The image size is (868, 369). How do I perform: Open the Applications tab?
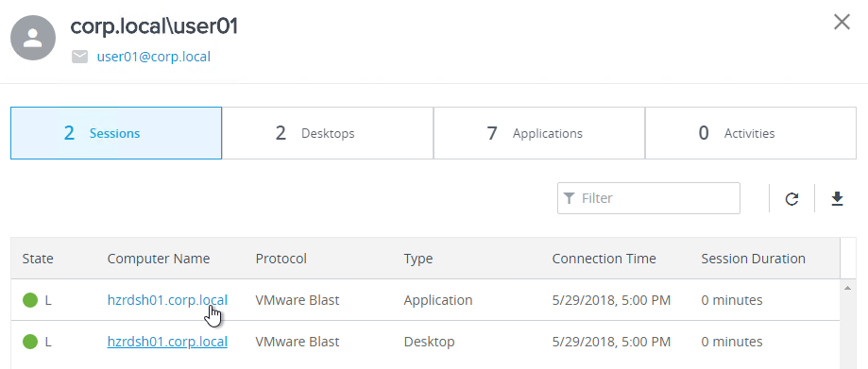[539, 133]
